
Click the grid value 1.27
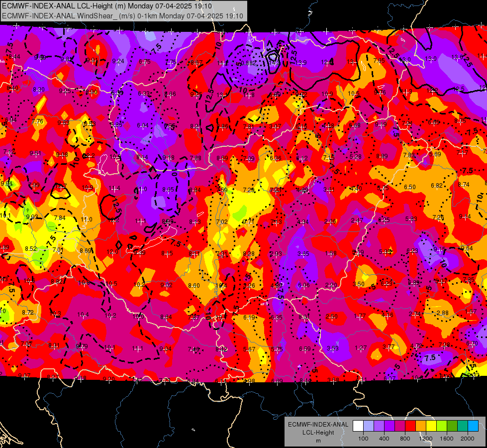click(x=361, y=347)
